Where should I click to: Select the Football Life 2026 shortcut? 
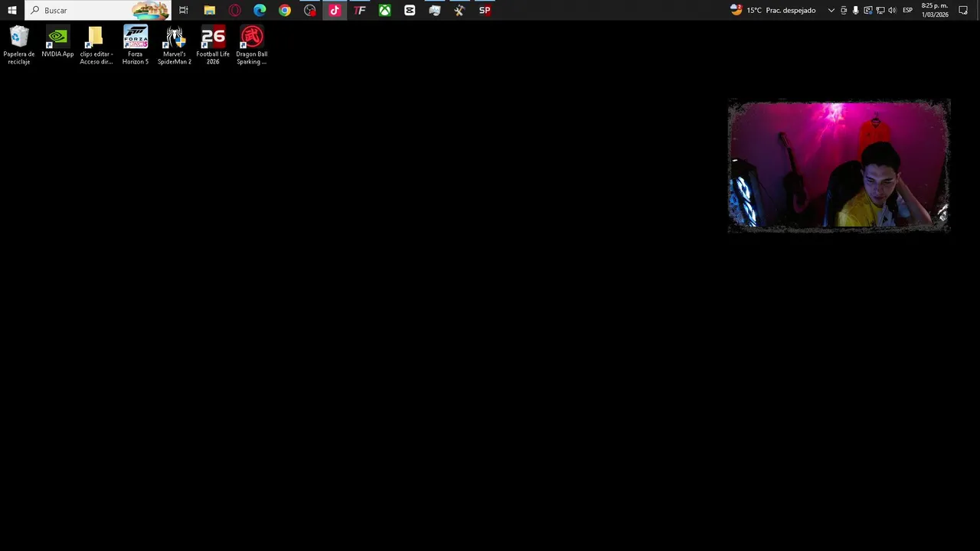(x=213, y=45)
